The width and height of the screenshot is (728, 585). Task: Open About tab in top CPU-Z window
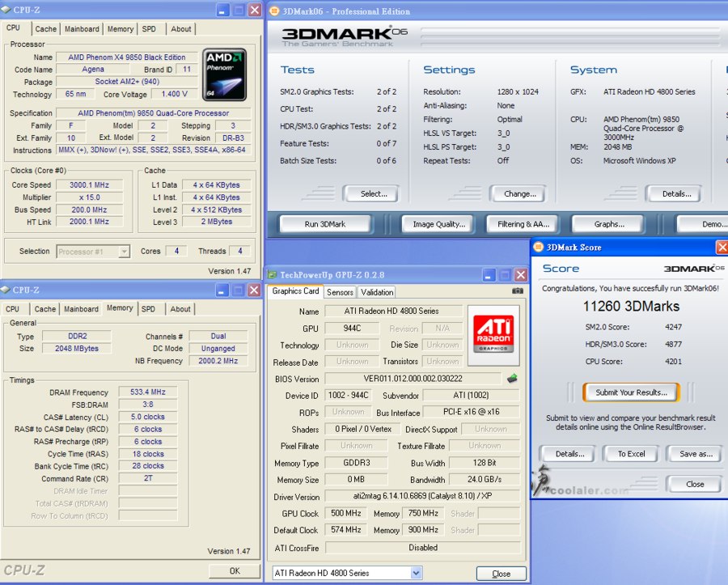pos(181,29)
